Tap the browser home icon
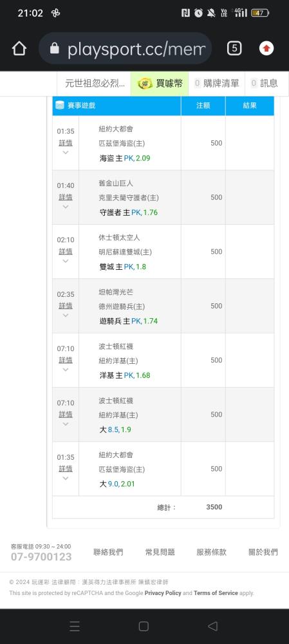 tap(19, 48)
